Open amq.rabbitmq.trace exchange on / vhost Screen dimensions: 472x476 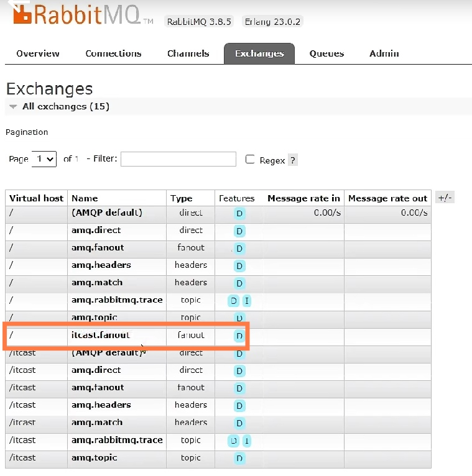[x=117, y=300]
